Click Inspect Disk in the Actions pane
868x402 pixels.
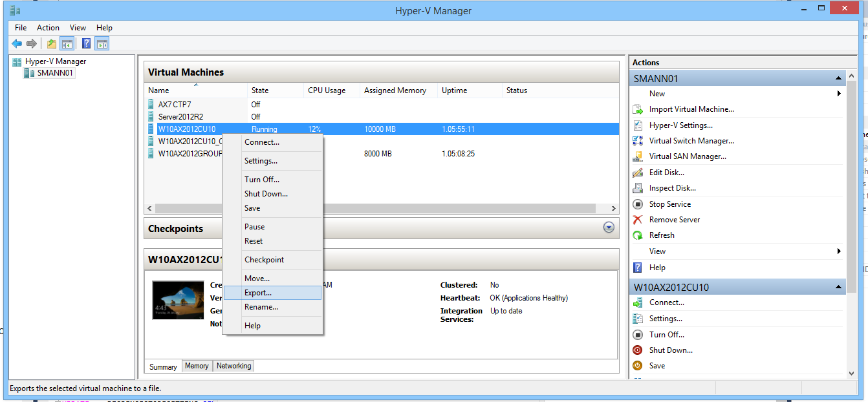(672, 188)
